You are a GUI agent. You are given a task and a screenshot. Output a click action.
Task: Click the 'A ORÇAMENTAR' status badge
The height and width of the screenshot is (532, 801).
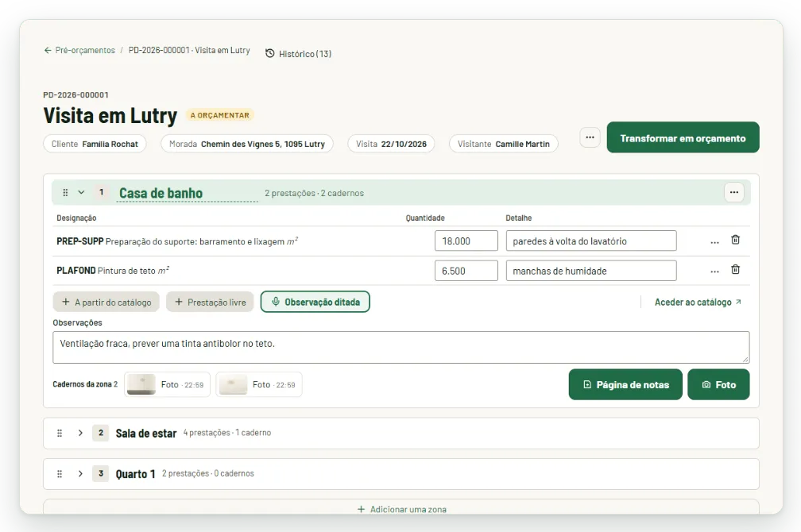pyautogui.click(x=219, y=115)
